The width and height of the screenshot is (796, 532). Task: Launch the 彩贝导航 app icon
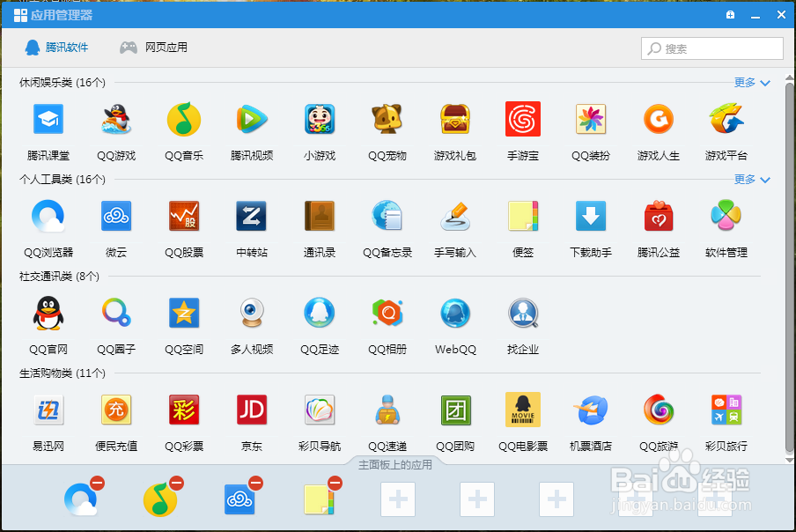click(320, 410)
